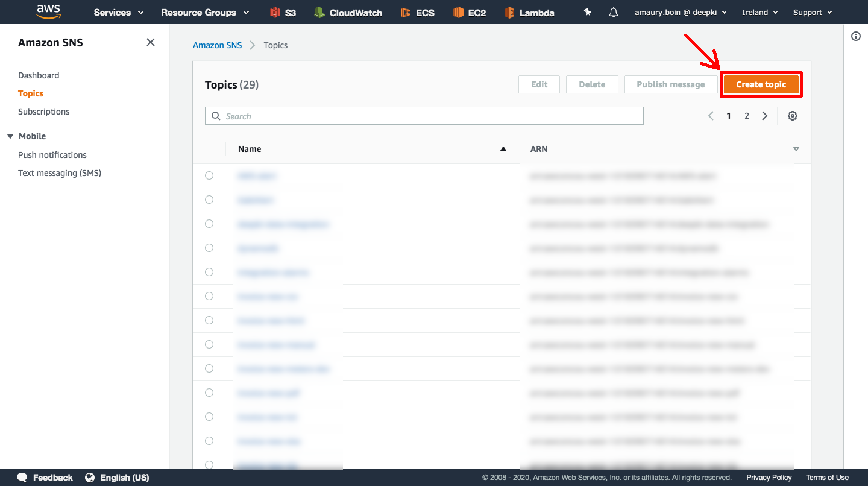Open the ECS shortcut

(x=418, y=12)
